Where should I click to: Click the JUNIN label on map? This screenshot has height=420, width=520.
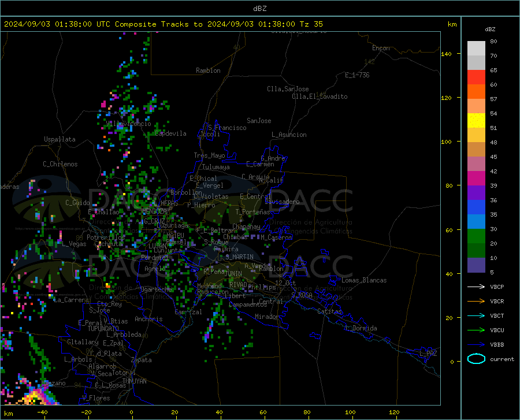[x=233, y=273]
